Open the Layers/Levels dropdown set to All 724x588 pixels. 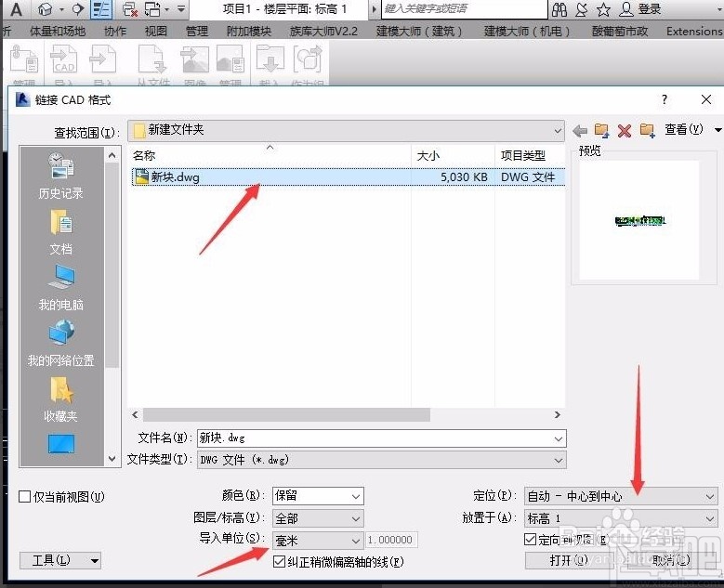[318, 518]
